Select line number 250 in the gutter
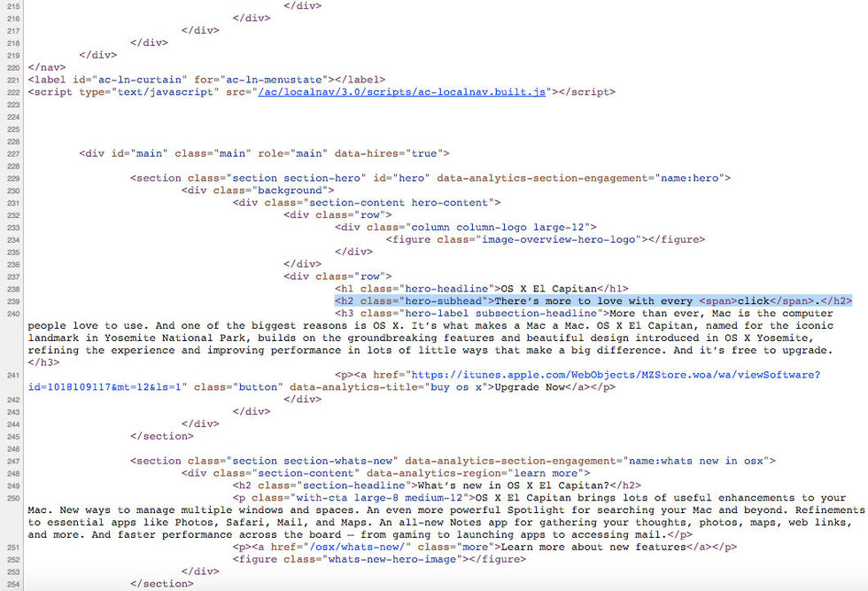This screenshot has height=591, width=868. 12,497
